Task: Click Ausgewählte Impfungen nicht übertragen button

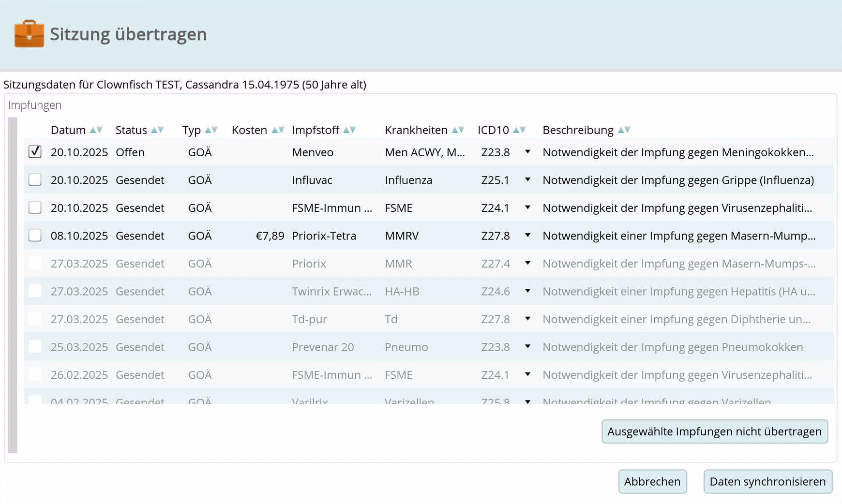Action: click(x=714, y=431)
